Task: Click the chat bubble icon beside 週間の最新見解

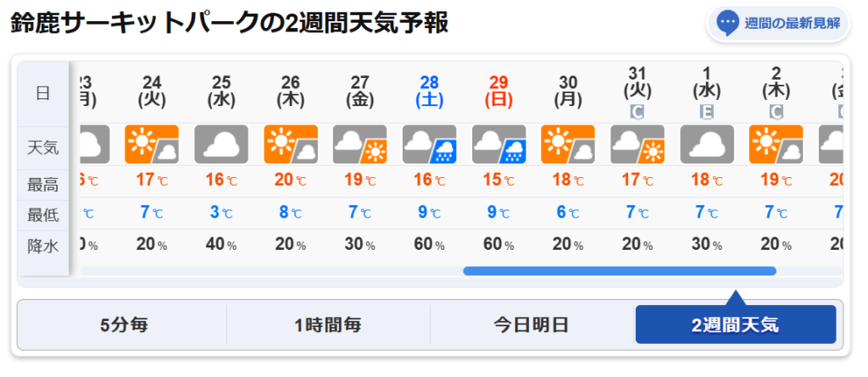Action: (727, 23)
